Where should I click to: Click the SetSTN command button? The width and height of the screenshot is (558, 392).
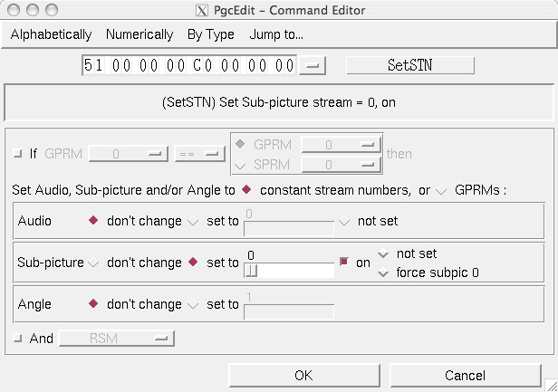[x=410, y=65]
